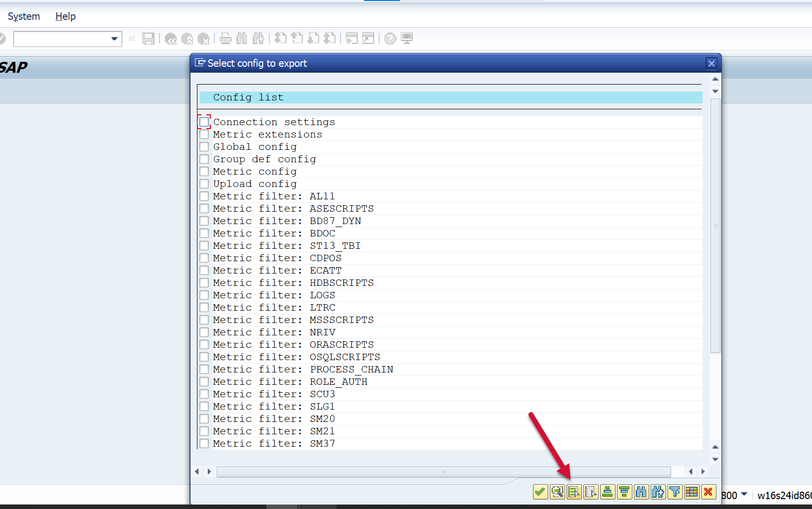This screenshot has height=509, width=812.
Task: Open Find with the binoculars icon in dialog
Action: [641, 492]
